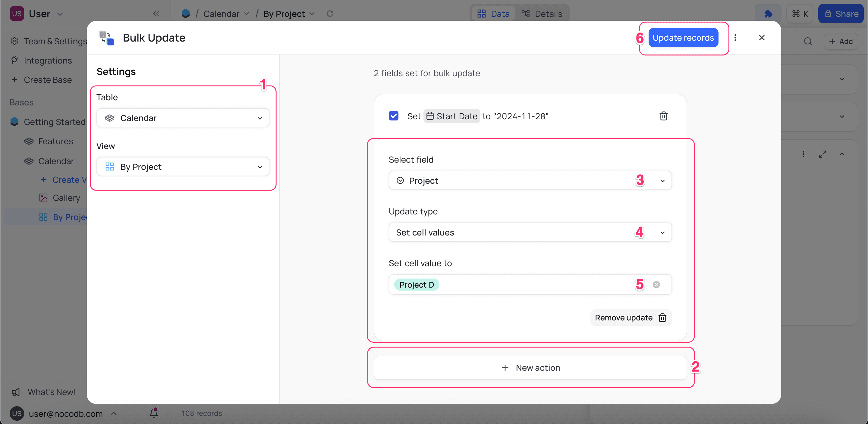The width and height of the screenshot is (868, 424).
Task: Click the expand arrows icon in right panel
Action: 822,154
